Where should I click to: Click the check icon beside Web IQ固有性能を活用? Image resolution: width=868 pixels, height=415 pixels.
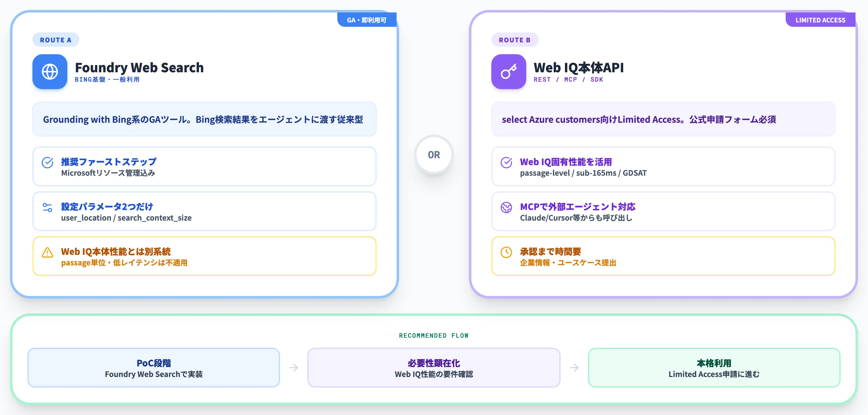pos(506,163)
